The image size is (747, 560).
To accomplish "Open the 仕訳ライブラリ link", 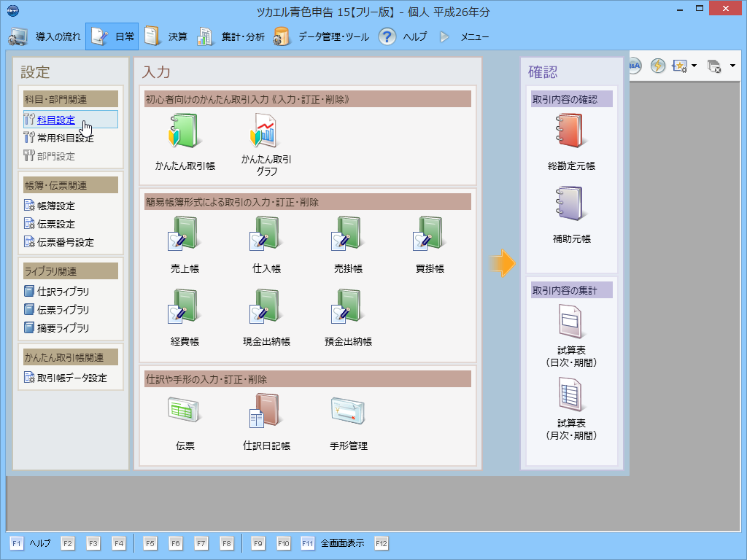I will (x=63, y=292).
